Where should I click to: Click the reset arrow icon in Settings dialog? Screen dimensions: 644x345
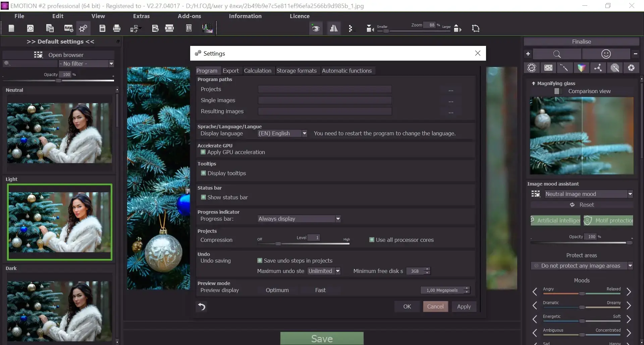201,306
